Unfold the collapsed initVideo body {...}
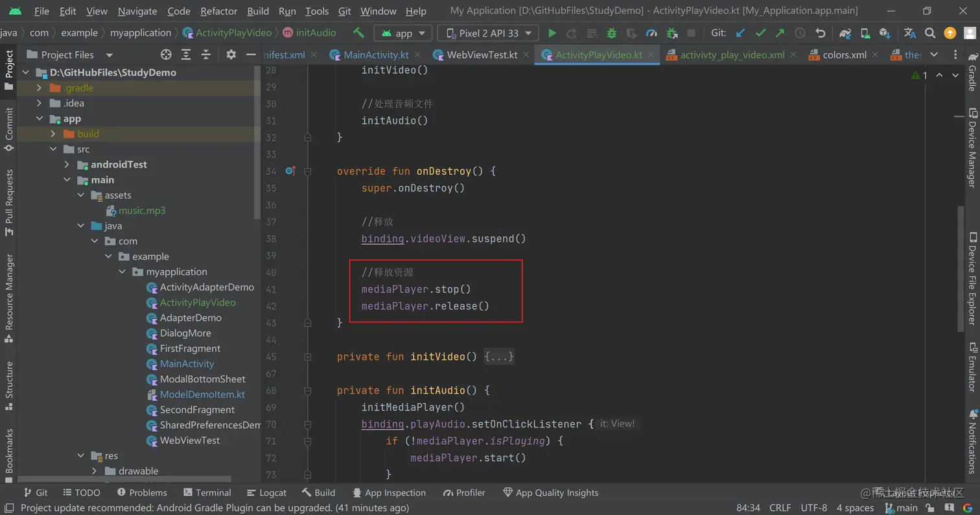Screen dimensions: 980x515 click(x=499, y=357)
